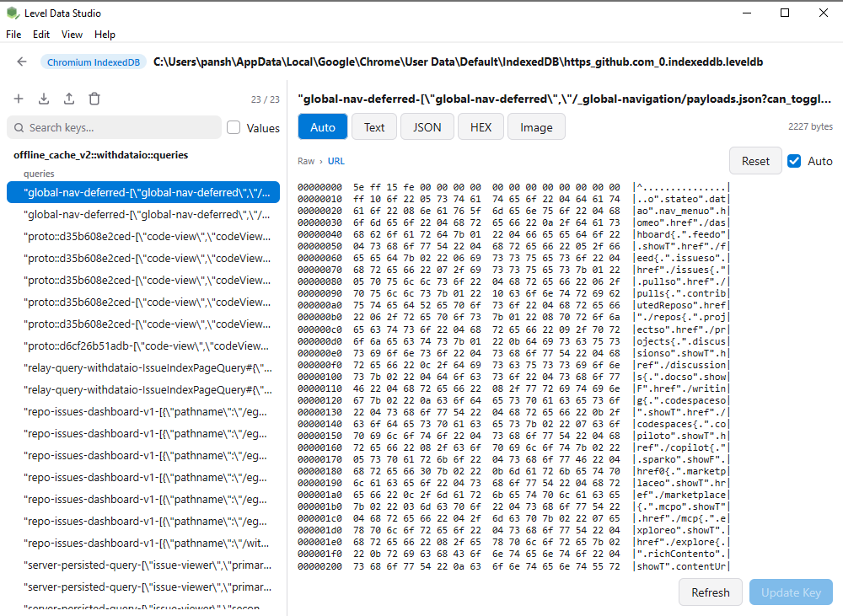843x616 pixels.
Task: Go back using the arrow icon
Action: coord(22,62)
